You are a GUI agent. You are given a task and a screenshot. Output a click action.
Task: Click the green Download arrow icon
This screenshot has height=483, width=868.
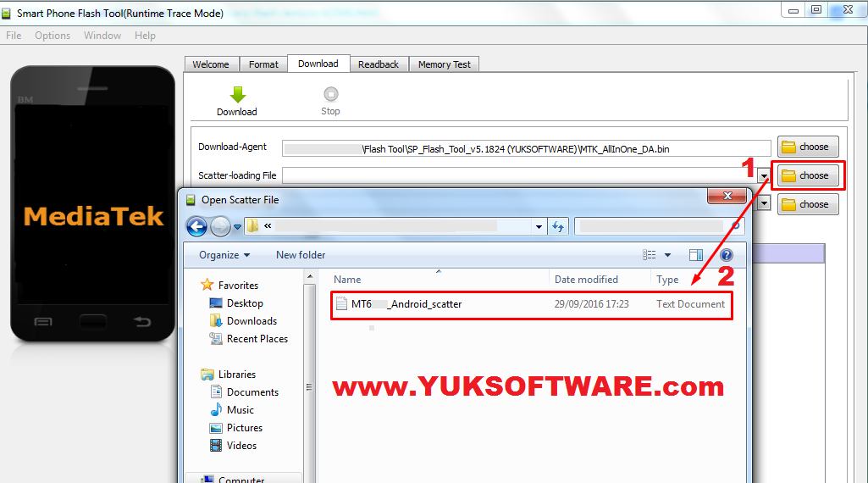[238, 95]
